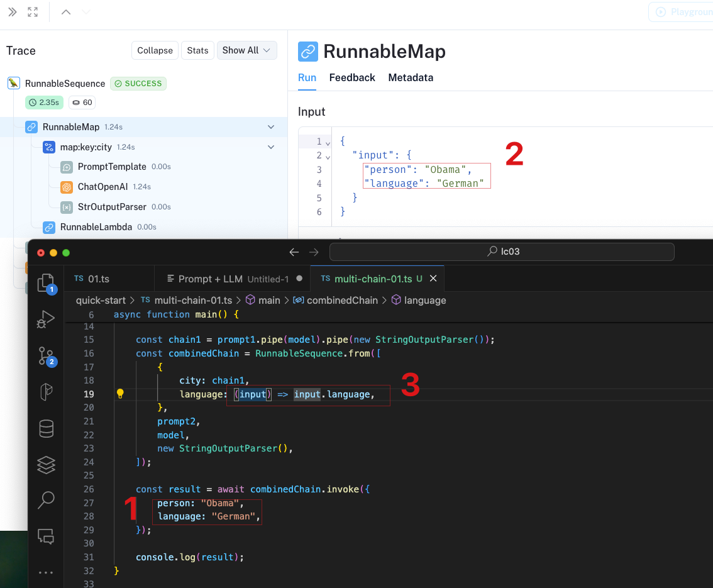Switch to the Run tab
Viewport: 713px width, 588px height.
307,78
